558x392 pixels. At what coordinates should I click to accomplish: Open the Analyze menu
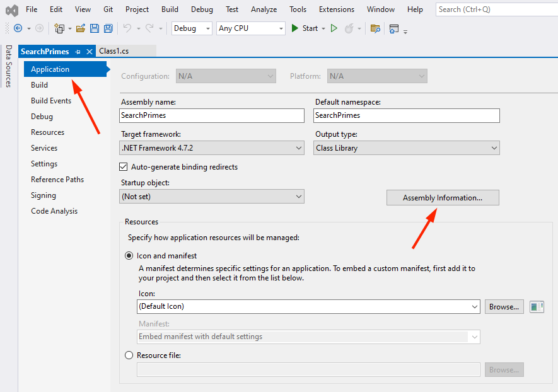point(264,9)
